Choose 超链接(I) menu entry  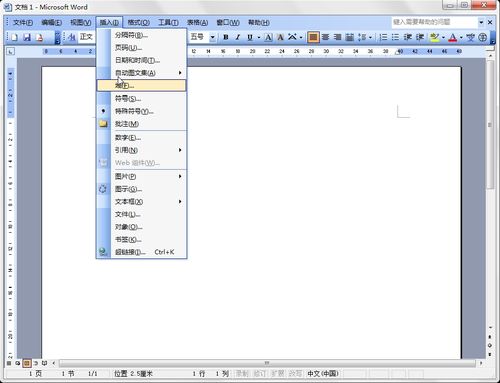[142, 252]
